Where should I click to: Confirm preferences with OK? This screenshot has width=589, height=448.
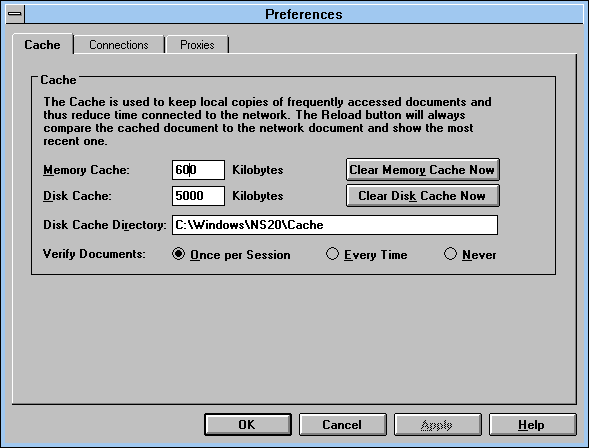(x=248, y=425)
